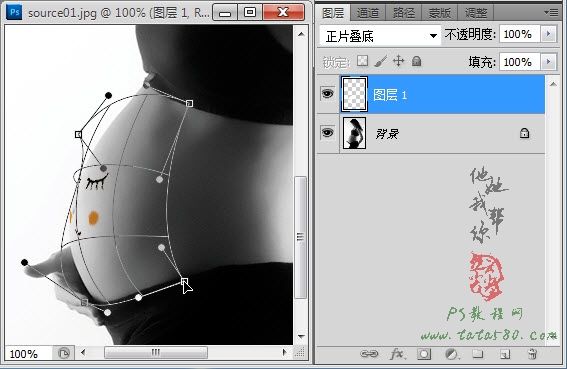
Task: Click the document zoom 100% field
Action: (29, 353)
